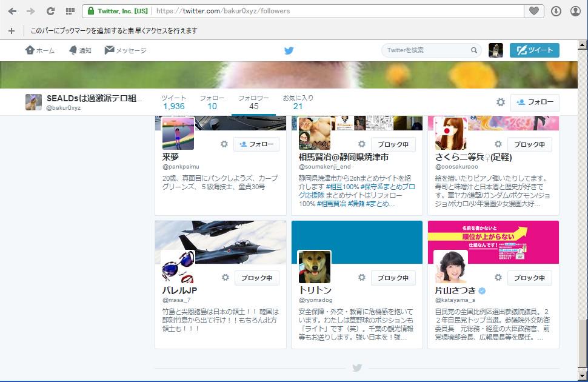588x382 pixels.
Task: Open the 片山さつき profile name link
Action: pos(455,290)
